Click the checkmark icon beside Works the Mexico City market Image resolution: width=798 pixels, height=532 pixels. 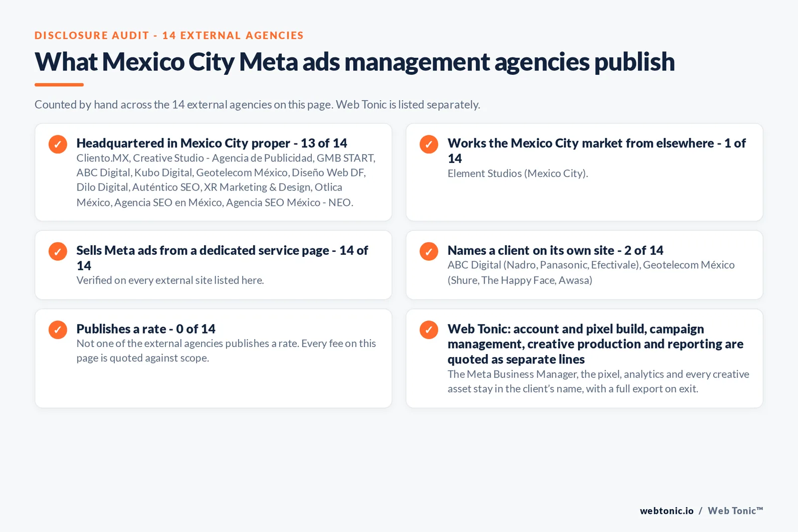pyautogui.click(x=429, y=144)
